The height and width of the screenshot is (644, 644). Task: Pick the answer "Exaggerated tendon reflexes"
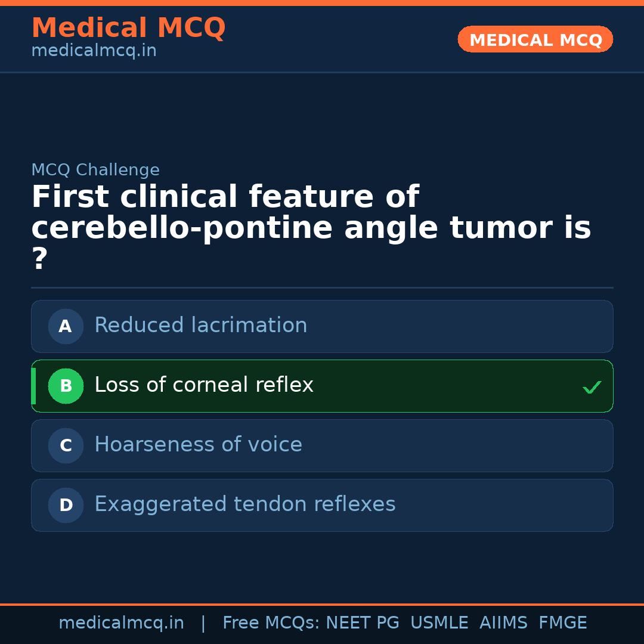[244, 504]
